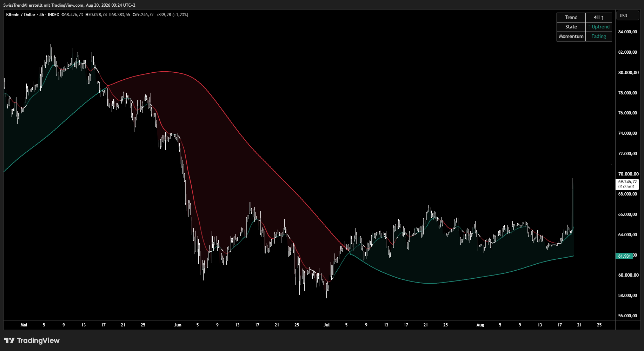Click the 4H ↑ trend cell
This screenshot has height=351, width=644.
599,18
